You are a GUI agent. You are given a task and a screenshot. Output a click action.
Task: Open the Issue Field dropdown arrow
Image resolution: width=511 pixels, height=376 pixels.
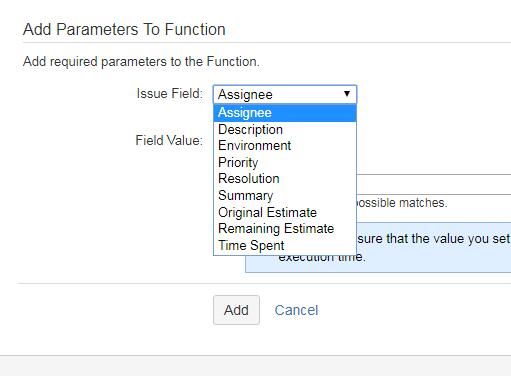[x=347, y=94]
